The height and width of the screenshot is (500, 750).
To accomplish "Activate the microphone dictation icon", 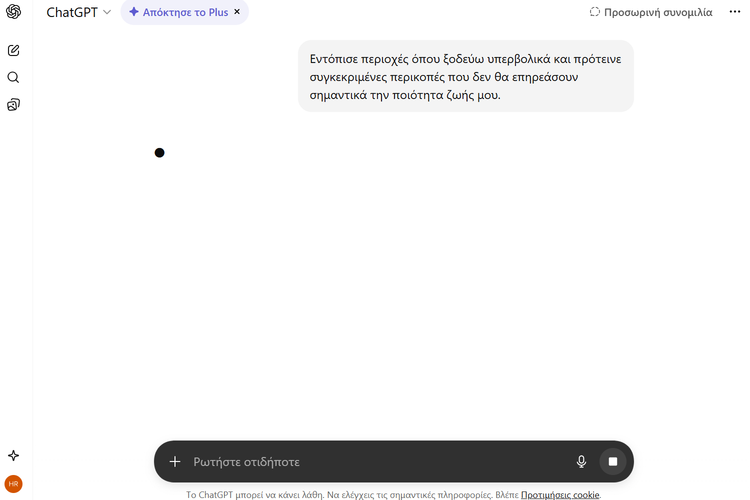I will pos(581,462).
